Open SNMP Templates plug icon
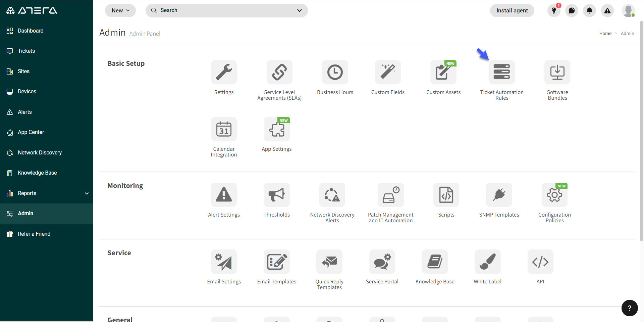Image resolution: width=644 pixels, height=322 pixels. pyautogui.click(x=499, y=195)
